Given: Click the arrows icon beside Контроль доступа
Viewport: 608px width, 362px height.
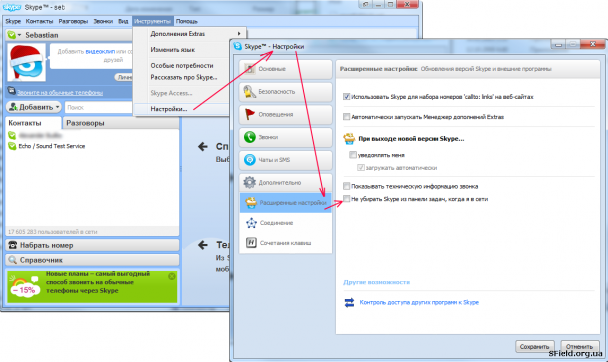Looking at the screenshot, I should click(349, 302).
